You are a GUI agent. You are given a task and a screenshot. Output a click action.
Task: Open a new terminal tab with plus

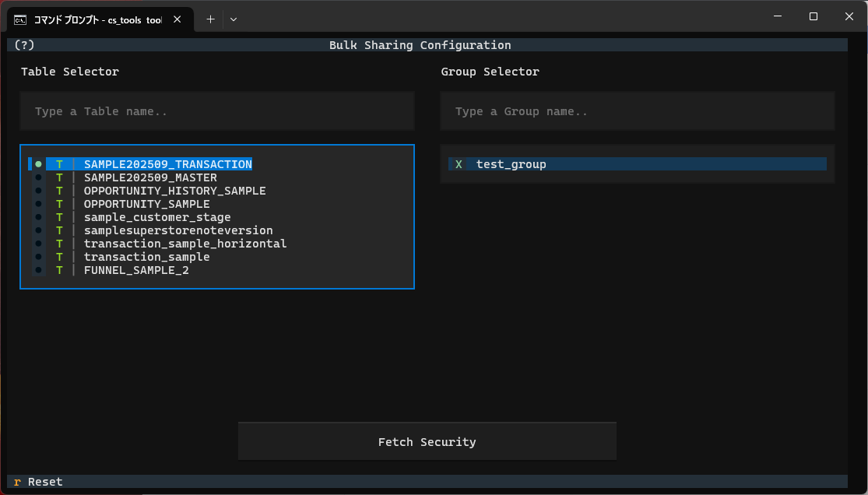point(210,19)
